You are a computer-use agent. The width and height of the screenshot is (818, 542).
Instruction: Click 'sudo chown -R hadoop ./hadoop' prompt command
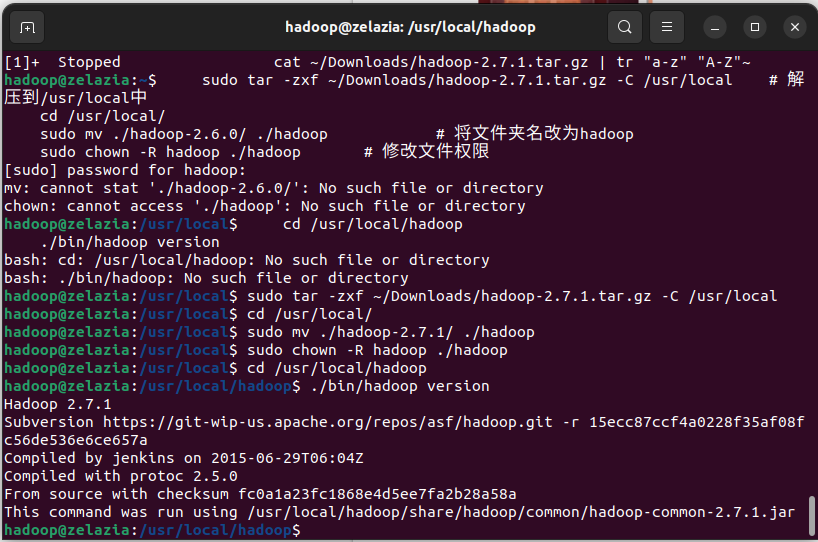tap(377, 350)
